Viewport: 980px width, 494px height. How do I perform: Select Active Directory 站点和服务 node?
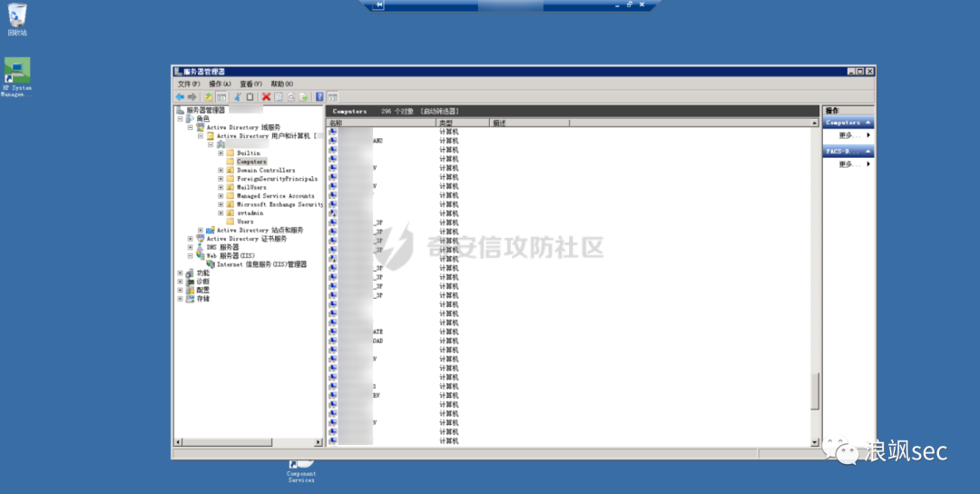tap(260, 230)
